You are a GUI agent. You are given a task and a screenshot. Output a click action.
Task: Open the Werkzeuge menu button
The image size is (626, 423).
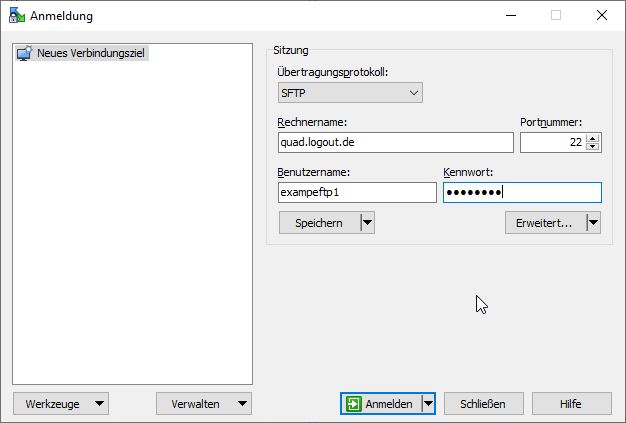[x=60, y=404]
